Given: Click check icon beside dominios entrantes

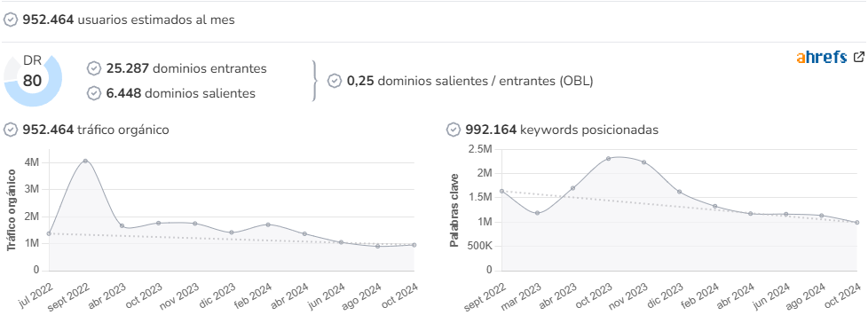Looking at the screenshot, I should (94, 68).
